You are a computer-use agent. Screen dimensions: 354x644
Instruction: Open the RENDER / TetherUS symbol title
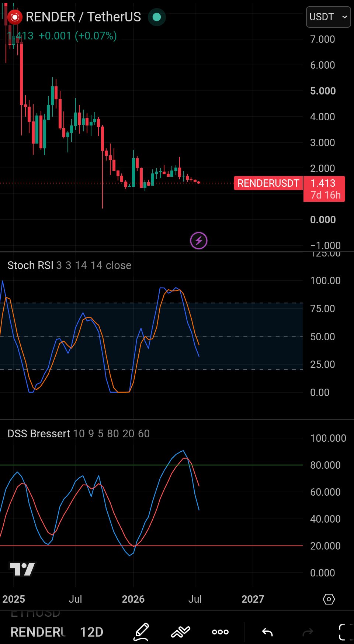(x=83, y=17)
